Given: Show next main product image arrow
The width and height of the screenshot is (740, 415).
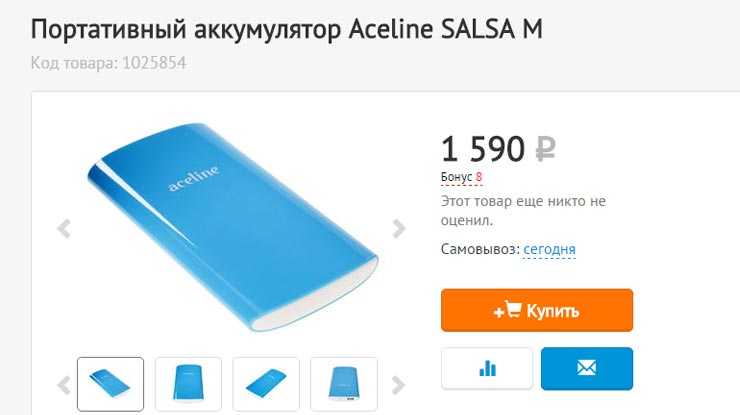Looking at the screenshot, I should click(399, 229).
